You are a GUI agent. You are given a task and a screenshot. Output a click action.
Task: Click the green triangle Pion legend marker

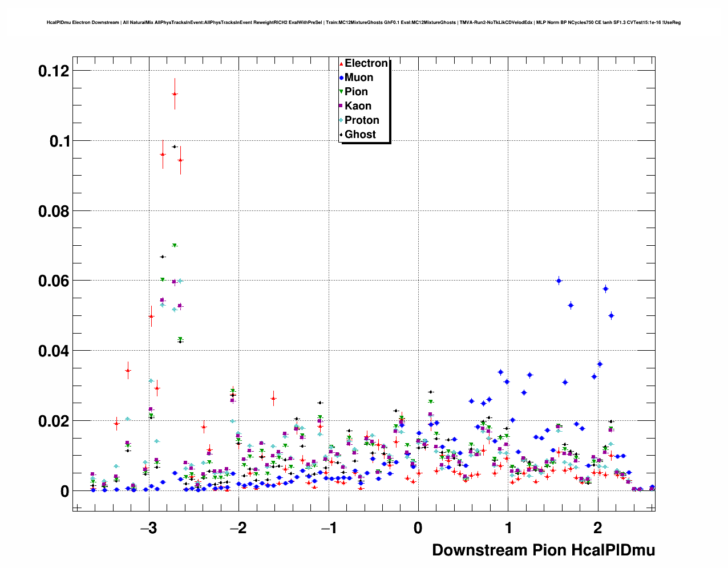[341, 92]
